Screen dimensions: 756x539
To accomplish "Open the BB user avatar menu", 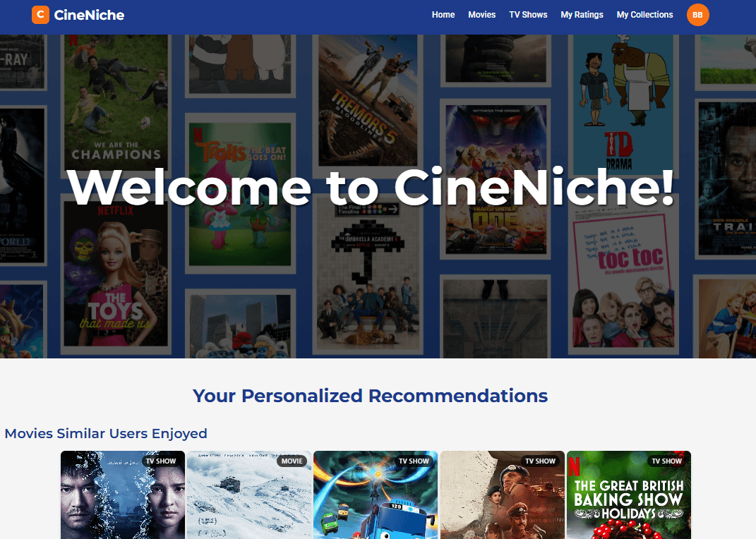I will coord(697,15).
